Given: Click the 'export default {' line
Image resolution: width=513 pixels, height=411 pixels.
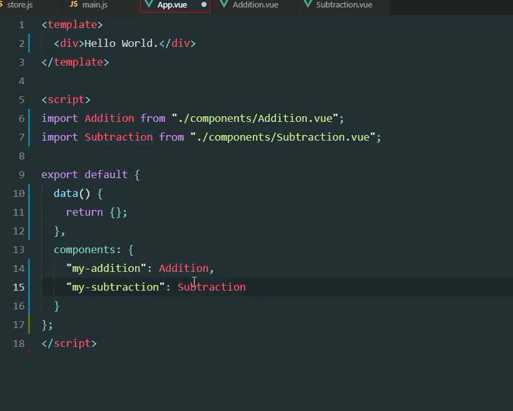Looking at the screenshot, I should tap(91, 175).
